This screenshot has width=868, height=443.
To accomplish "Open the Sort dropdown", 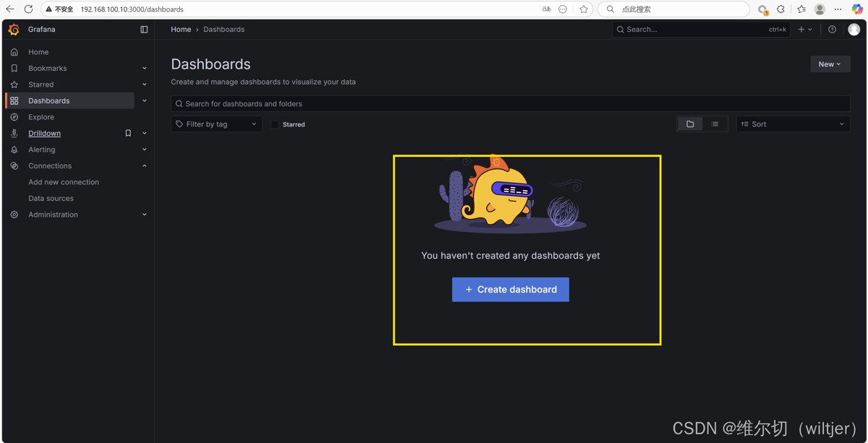I will tap(793, 124).
